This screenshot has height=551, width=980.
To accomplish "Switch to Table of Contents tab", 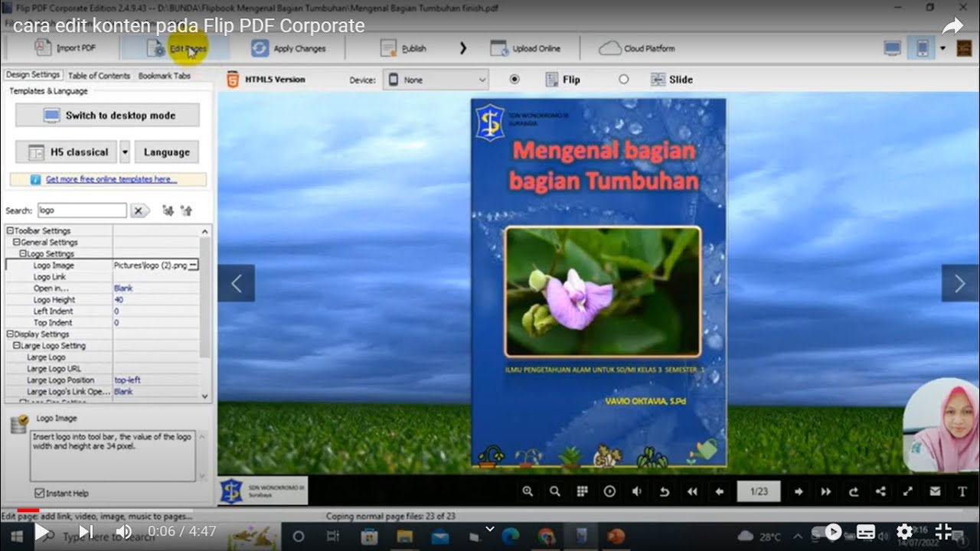I will tap(99, 76).
